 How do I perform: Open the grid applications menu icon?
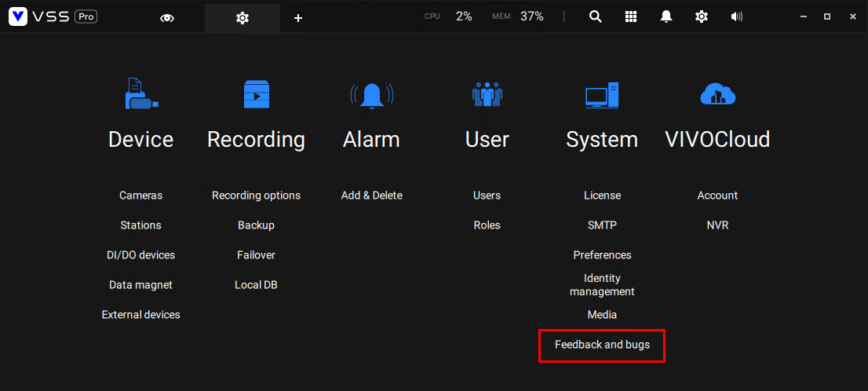[x=630, y=16]
